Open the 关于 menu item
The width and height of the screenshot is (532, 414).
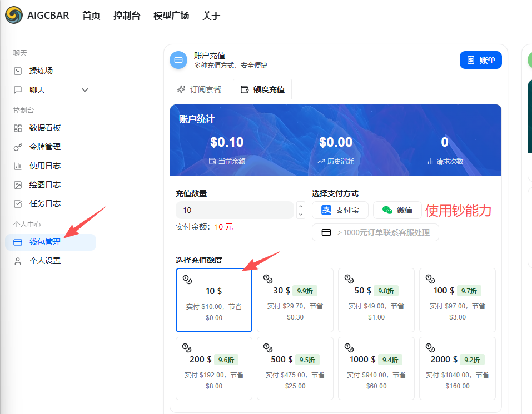coord(211,16)
